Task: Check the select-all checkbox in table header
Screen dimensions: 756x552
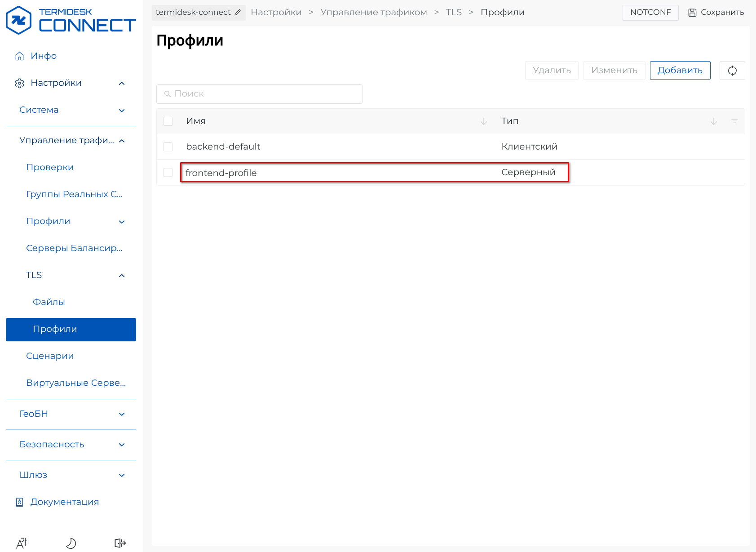Action: pyautogui.click(x=168, y=121)
